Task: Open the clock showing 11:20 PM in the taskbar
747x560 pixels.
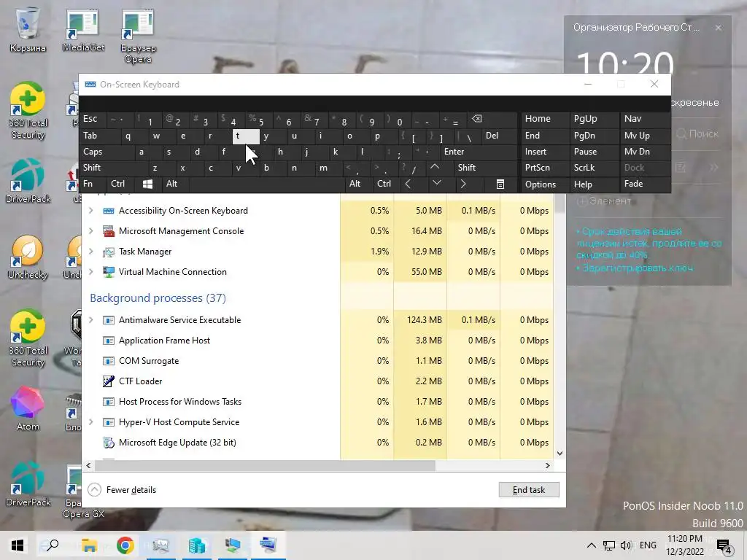Action: pyautogui.click(x=684, y=545)
